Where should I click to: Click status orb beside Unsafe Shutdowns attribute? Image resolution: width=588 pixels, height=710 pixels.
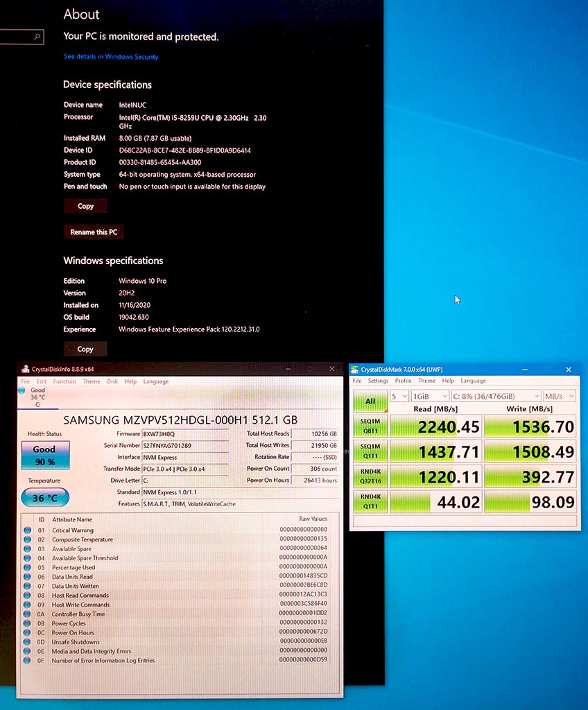coord(28,641)
